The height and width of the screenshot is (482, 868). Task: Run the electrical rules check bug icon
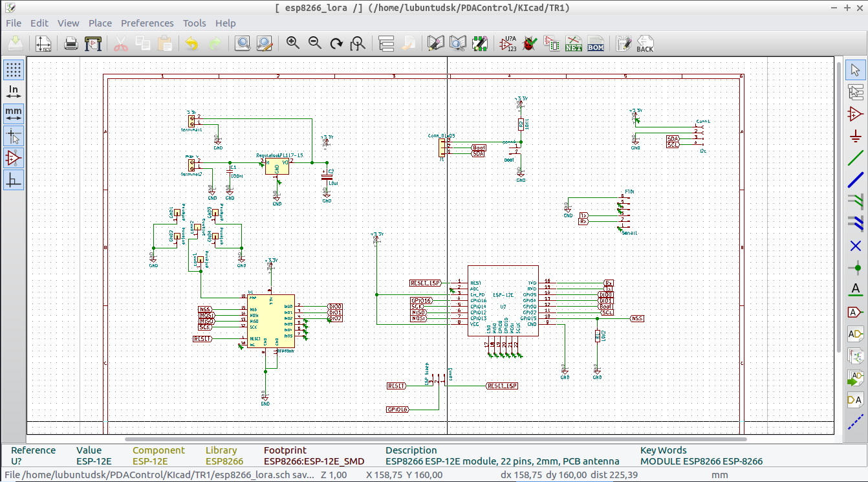530,44
